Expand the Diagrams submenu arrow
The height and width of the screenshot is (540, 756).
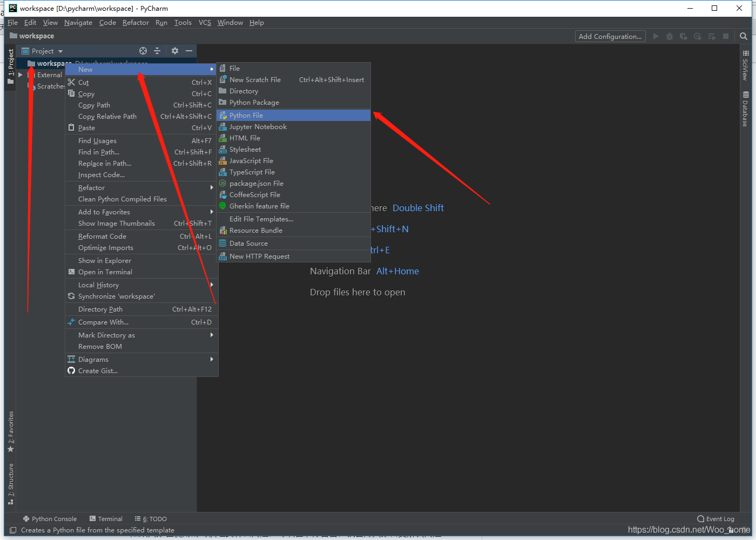[x=212, y=360]
